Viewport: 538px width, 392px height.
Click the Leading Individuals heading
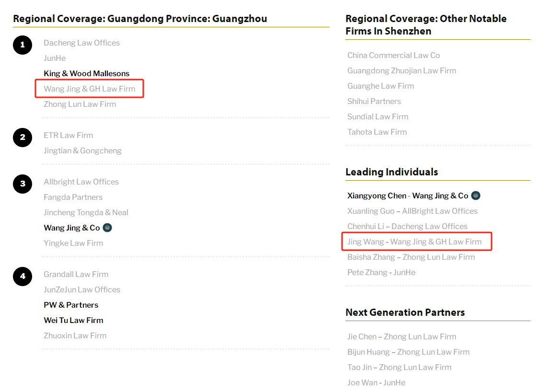click(392, 172)
